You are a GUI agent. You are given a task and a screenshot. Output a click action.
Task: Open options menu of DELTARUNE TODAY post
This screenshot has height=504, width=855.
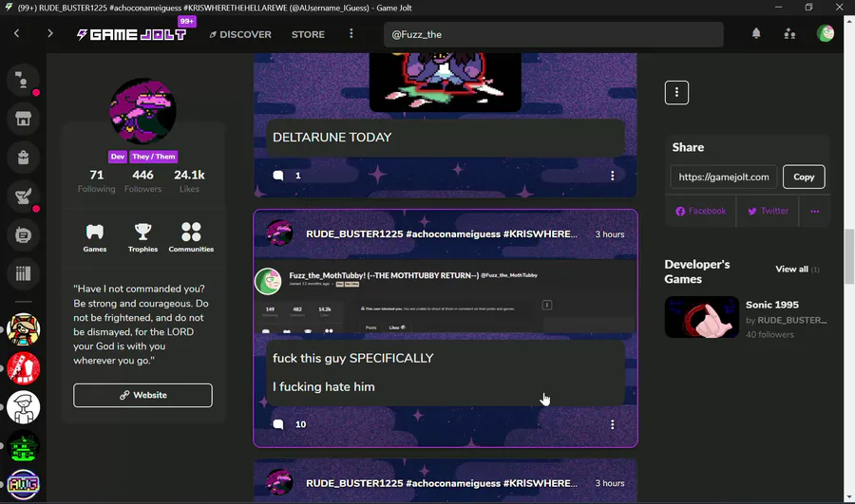click(x=613, y=176)
